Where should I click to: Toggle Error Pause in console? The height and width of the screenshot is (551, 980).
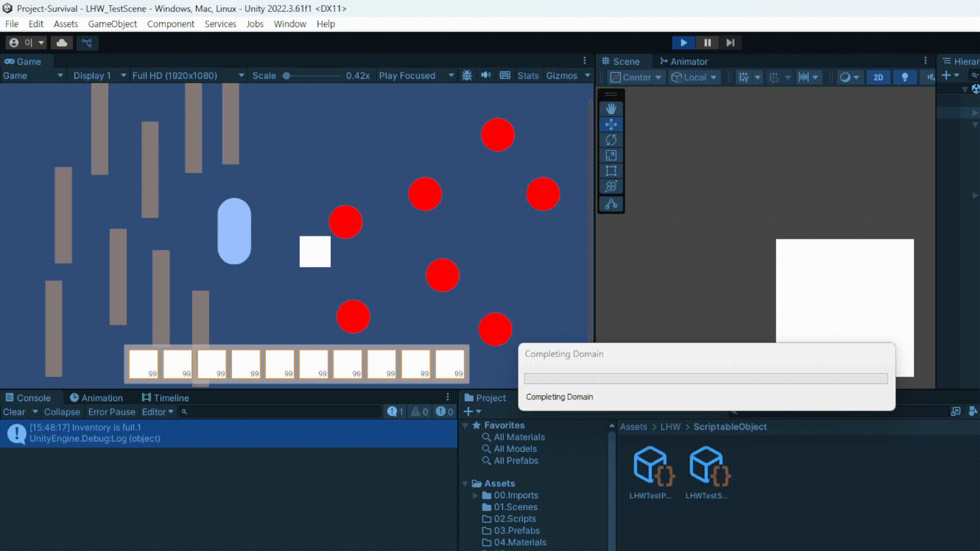click(111, 412)
